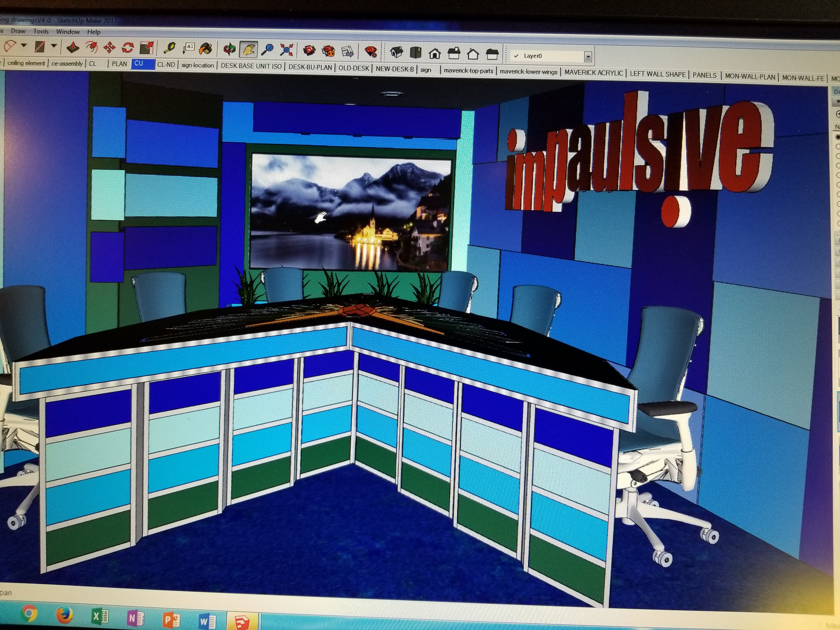Switch to the sign-location scene tab
This screenshot has width=840, height=630.
click(x=197, y=65)
